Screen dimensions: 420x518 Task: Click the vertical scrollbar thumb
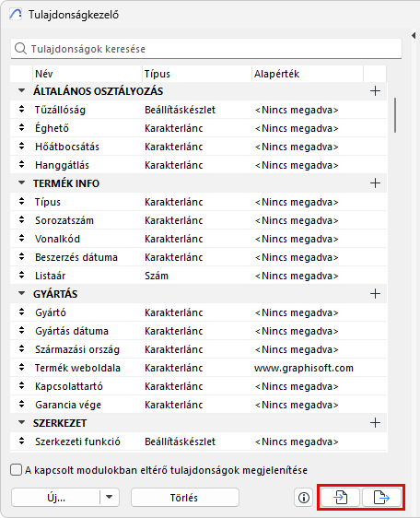coord(395,115)
